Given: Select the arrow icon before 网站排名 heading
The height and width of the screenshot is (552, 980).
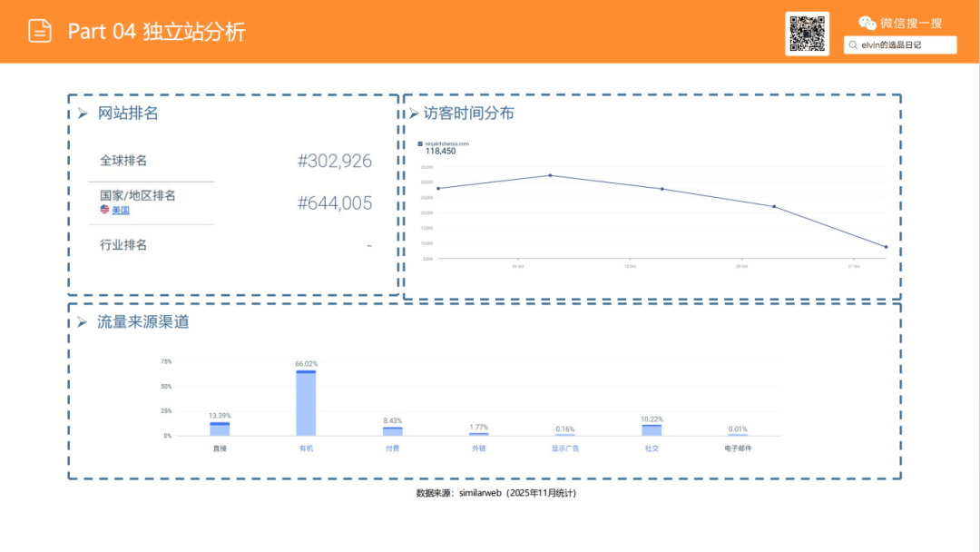Looking at the screenshot, I should (x=83, y=113).
